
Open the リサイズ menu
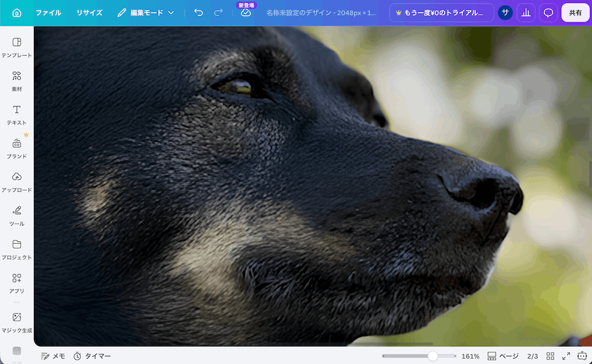point(89,13)
